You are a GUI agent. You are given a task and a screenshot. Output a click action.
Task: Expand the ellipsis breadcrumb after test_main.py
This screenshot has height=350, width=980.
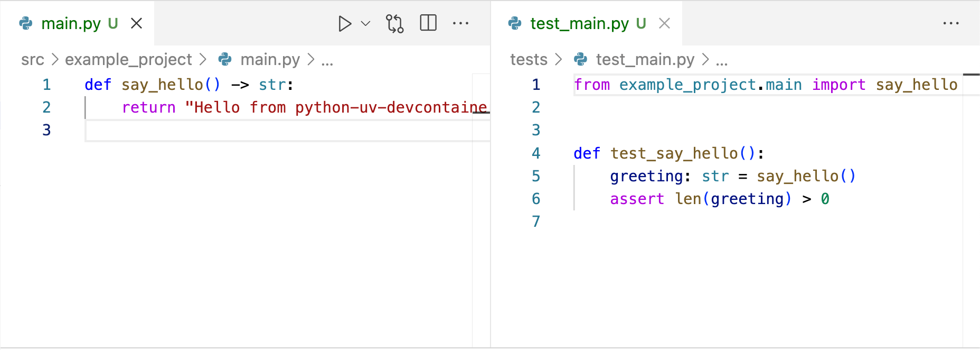(x=721, y=61)
